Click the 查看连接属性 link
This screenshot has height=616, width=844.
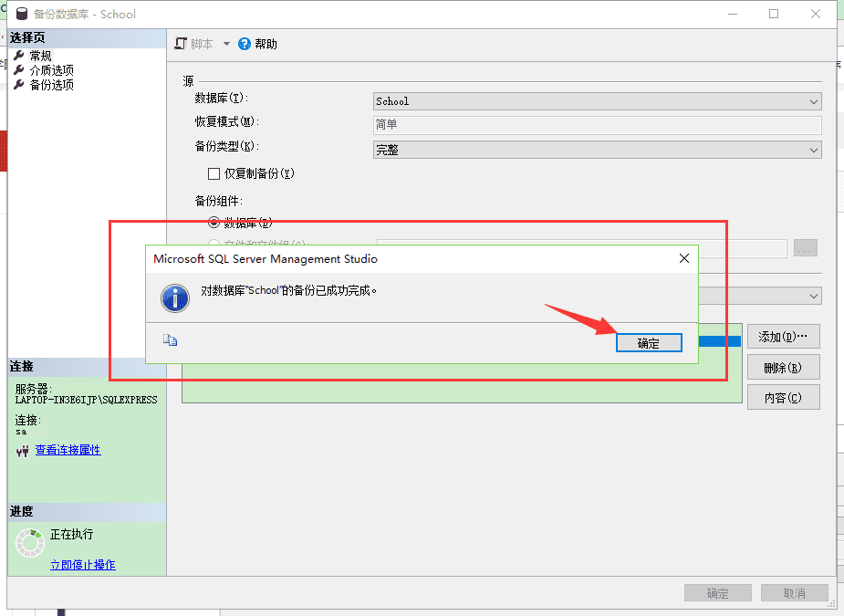(68, 449)
